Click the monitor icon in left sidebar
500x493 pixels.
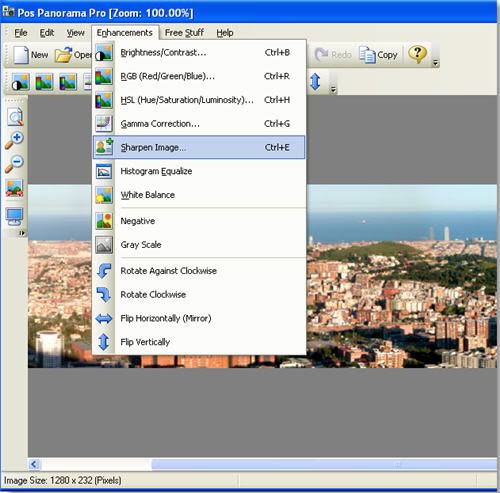pyautogui.click(x=15, y=217)
